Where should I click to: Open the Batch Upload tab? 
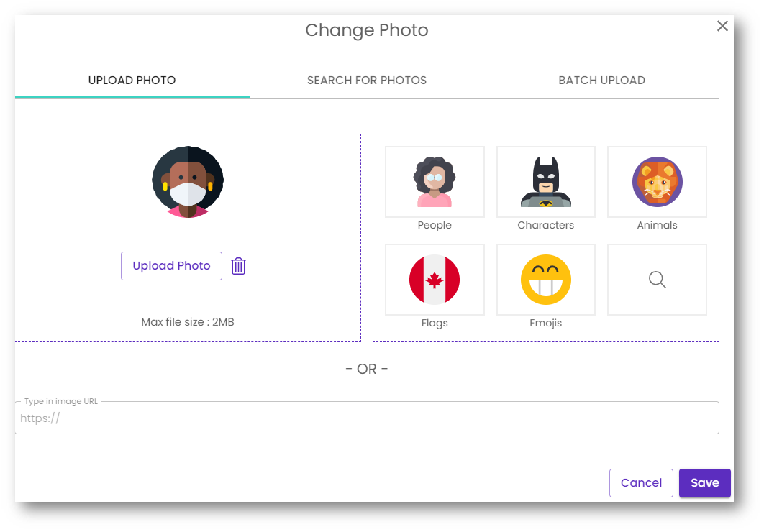(601, 81)
